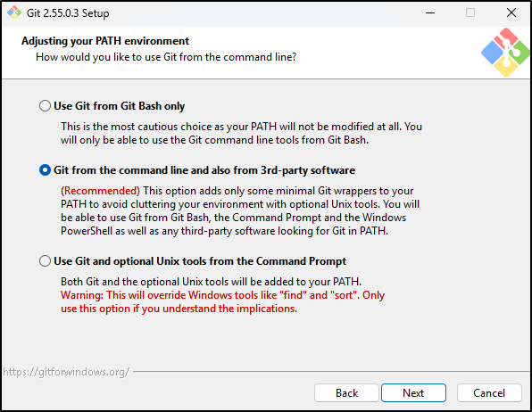The image size is (532, 412).
Task: Click the grayed-out maximize button
Action: click(x=470, y=12)
